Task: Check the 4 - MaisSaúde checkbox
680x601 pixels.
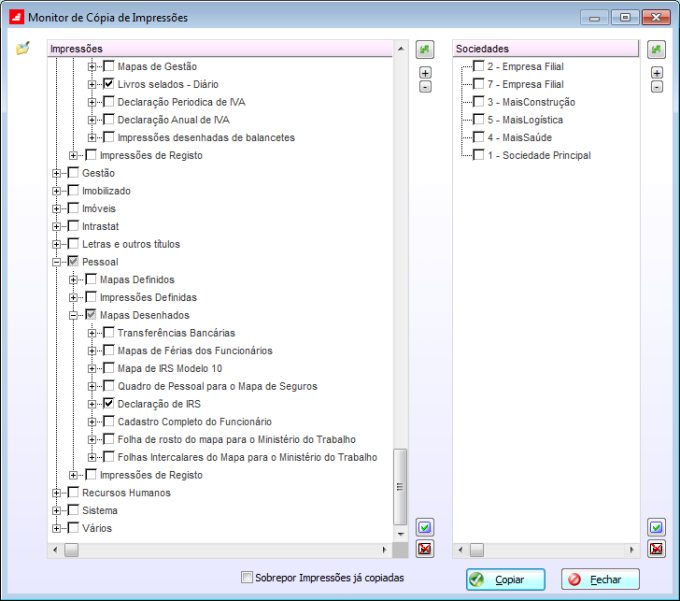Action: pyautogui.click(x=479, y=137)
